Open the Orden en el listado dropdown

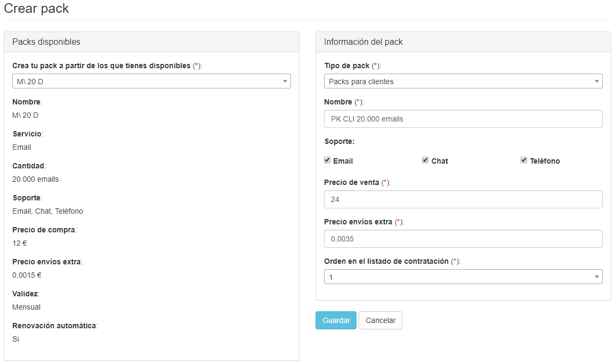click(x=463, y=277)
